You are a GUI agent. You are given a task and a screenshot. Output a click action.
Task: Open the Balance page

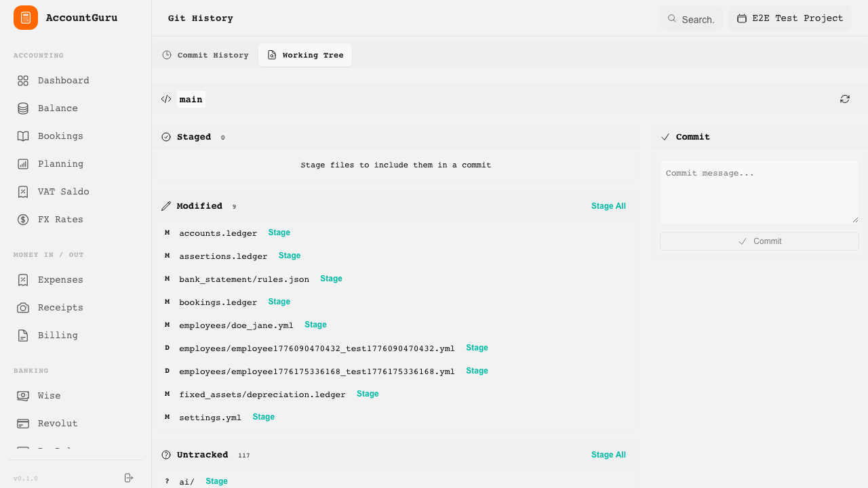(x=58, y=108)
